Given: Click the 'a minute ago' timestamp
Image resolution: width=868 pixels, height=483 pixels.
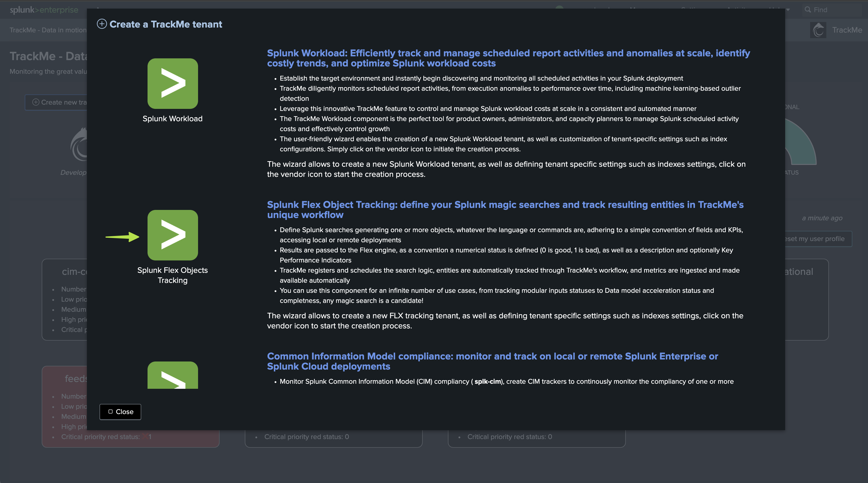Looking at the screenshot, I should (x=822, y=218).
